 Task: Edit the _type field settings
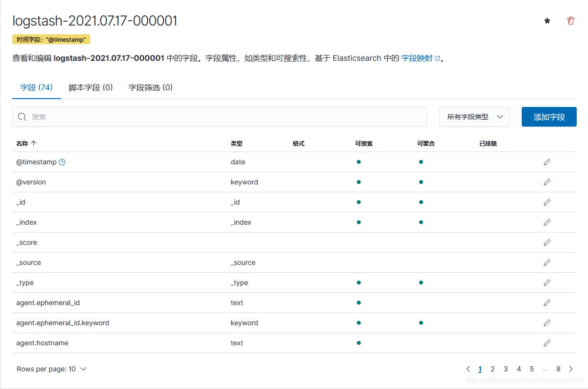pos(547,282)
